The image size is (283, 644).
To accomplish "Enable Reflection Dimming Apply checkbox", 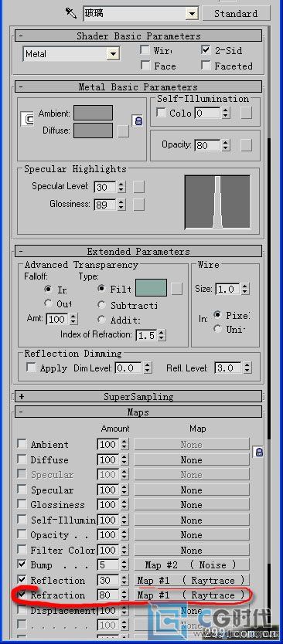I will pos(31,368).
